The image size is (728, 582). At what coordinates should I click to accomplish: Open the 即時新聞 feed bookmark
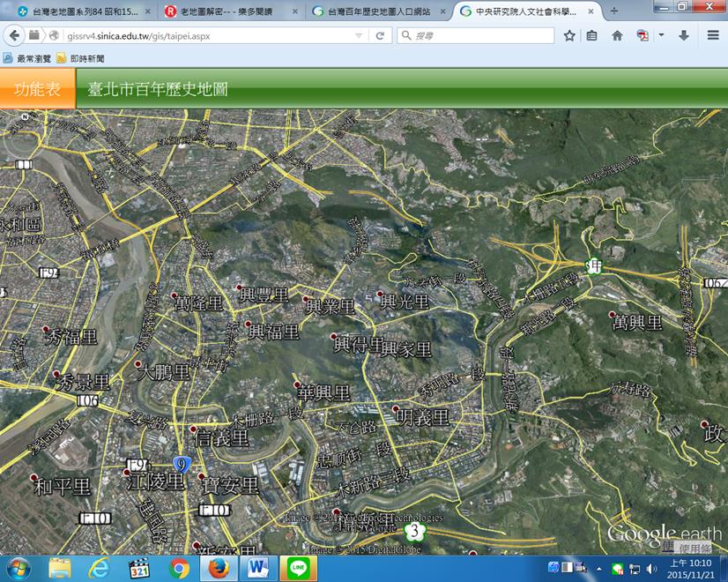click(x=80, y=58)
